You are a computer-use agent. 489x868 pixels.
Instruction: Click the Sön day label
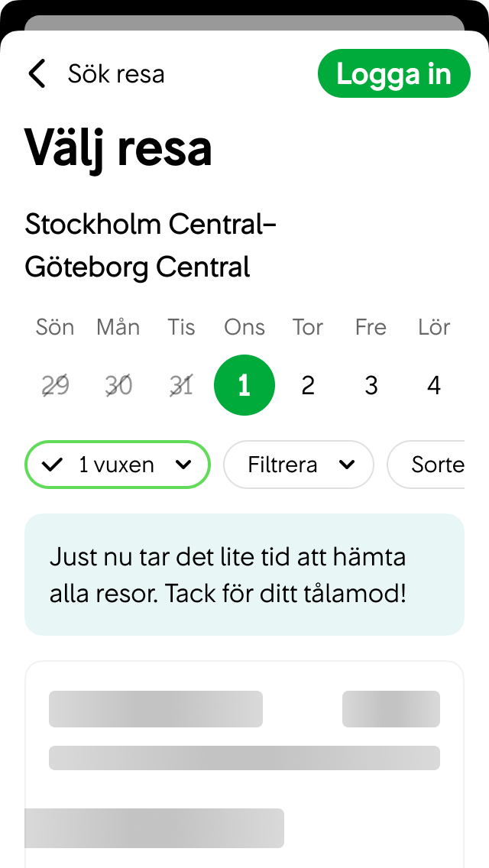coord(54,327)
